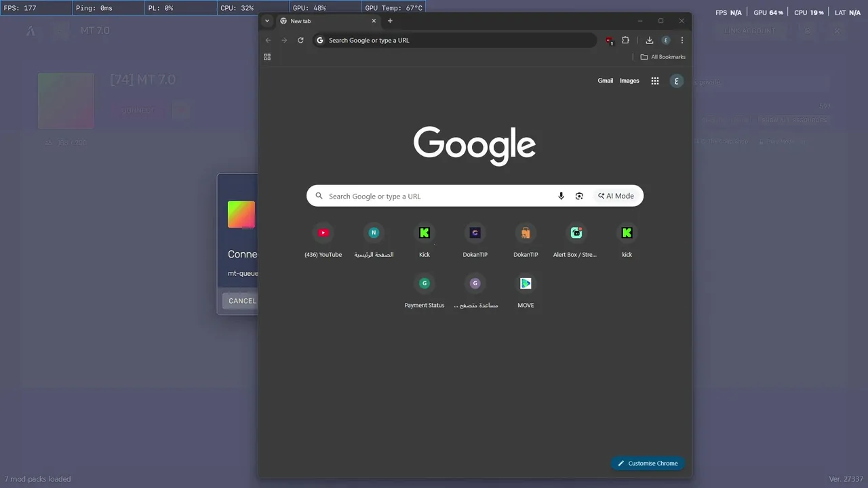Open AI Mode
868x488 pixels.
coord(616,196)
